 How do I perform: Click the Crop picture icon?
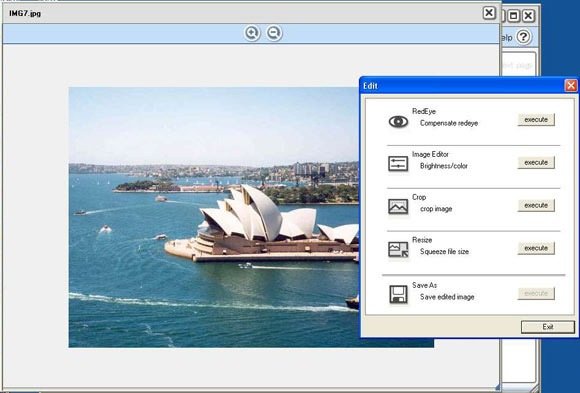(x=398, y=206)
